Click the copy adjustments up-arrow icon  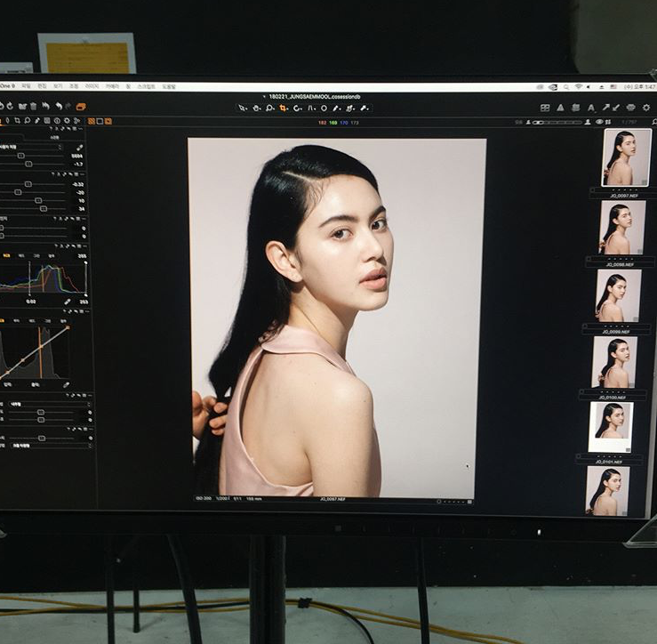[x=606, y=108]
